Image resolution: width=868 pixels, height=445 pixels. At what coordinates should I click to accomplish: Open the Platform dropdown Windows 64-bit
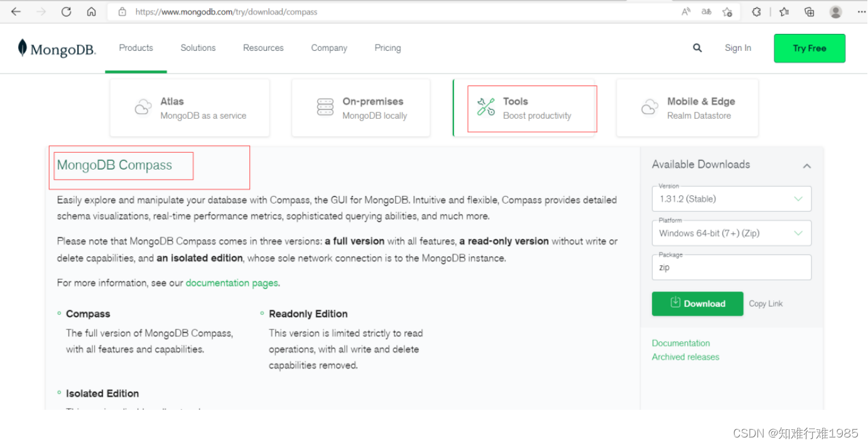tap(732, 233)
